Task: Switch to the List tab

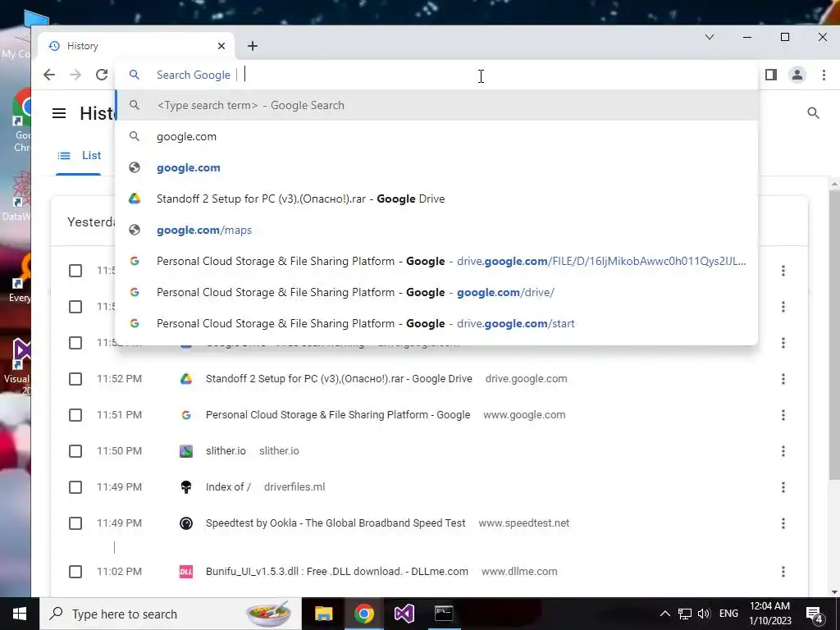Action: point(79,155)
